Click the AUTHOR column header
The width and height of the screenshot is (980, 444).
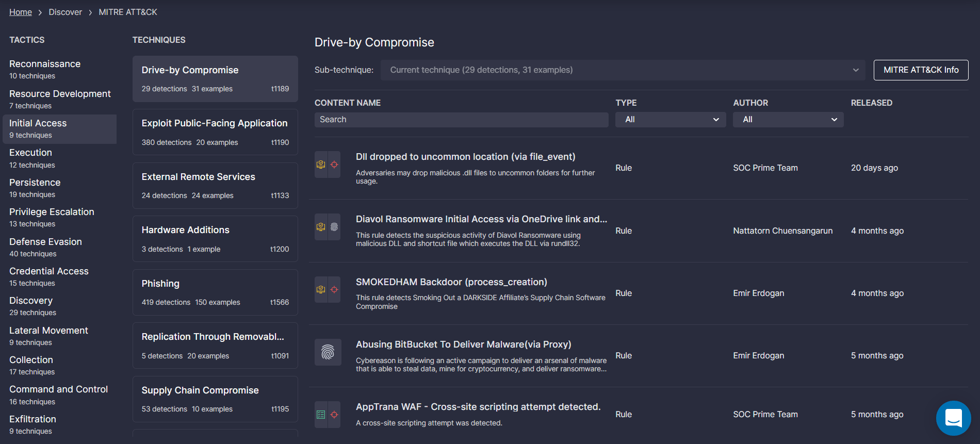750,103
